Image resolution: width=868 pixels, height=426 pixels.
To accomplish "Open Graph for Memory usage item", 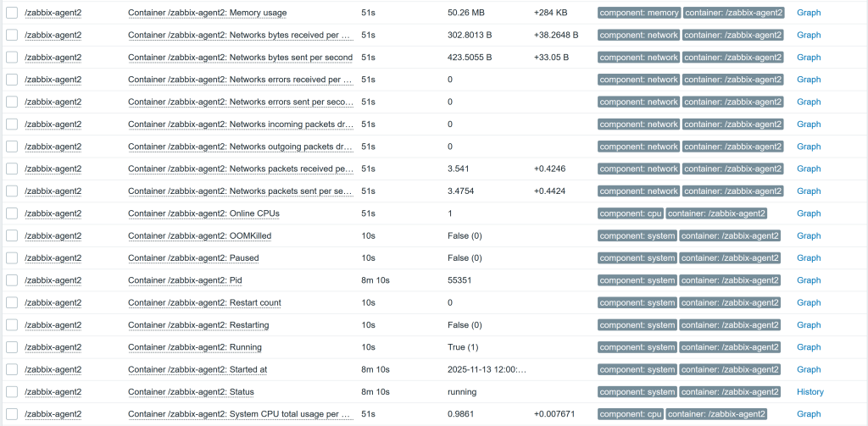I will [808, 14].
